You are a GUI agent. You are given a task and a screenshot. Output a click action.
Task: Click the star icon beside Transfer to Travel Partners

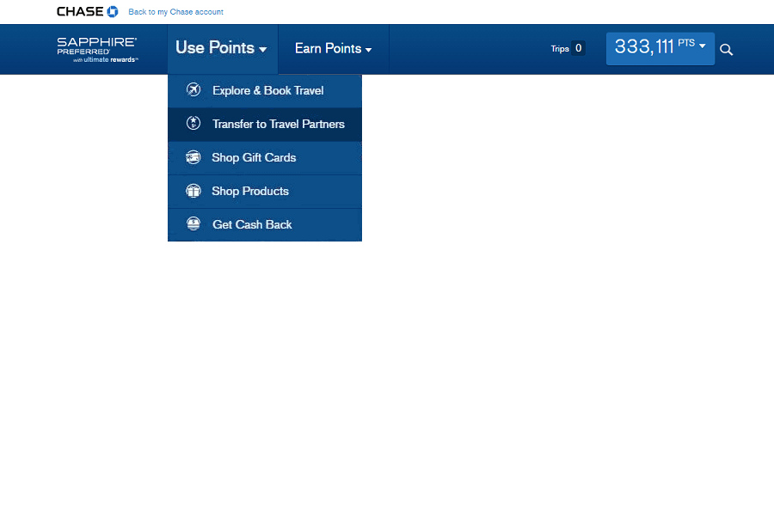[193, 123]
